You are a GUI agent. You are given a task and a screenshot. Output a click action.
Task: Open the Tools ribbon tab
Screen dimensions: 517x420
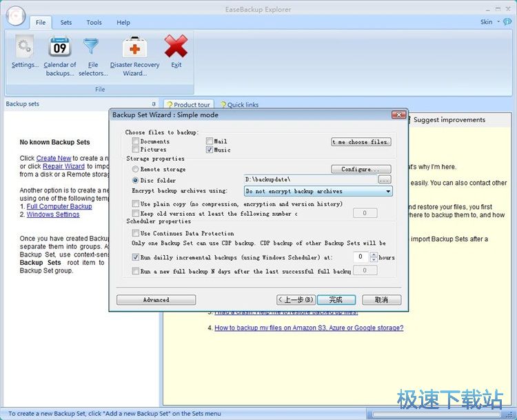(94, 23)
